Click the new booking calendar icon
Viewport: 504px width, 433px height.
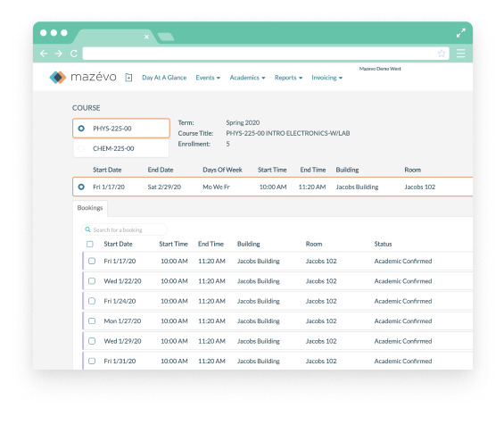coord(128,78)
